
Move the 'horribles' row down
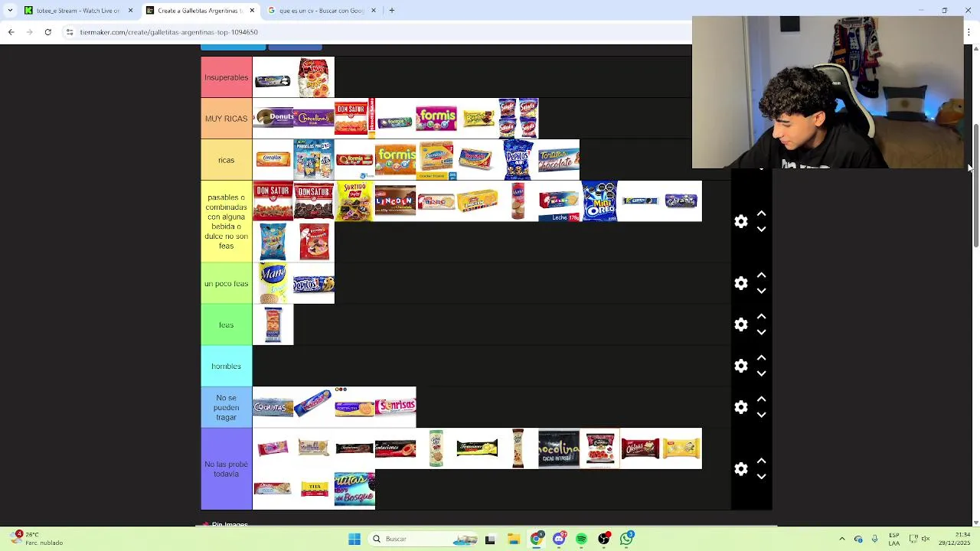click(x=761, y=373)
